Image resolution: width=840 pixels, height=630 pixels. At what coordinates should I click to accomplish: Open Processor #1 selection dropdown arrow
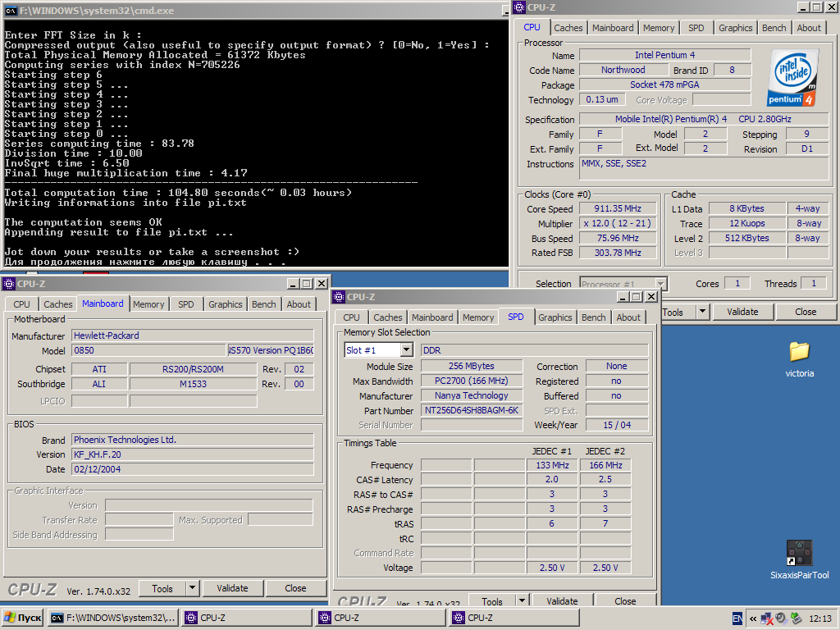click(660, 283)
